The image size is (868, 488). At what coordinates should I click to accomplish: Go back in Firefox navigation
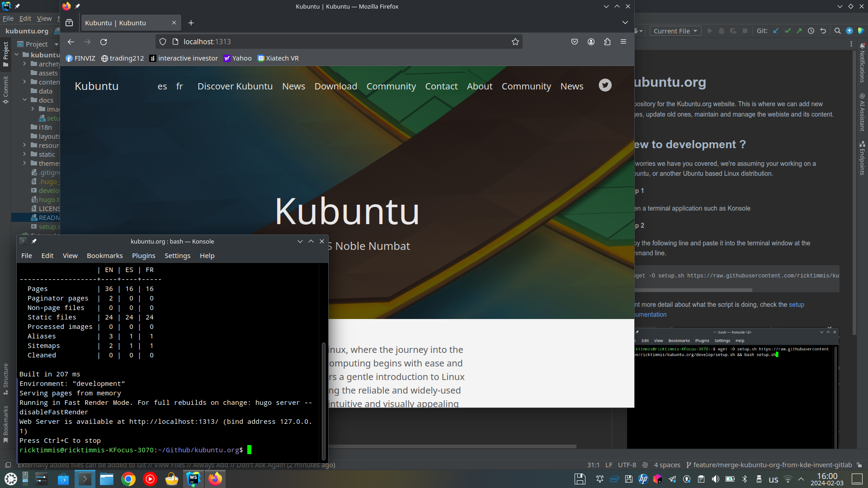[x=71, y=42]
